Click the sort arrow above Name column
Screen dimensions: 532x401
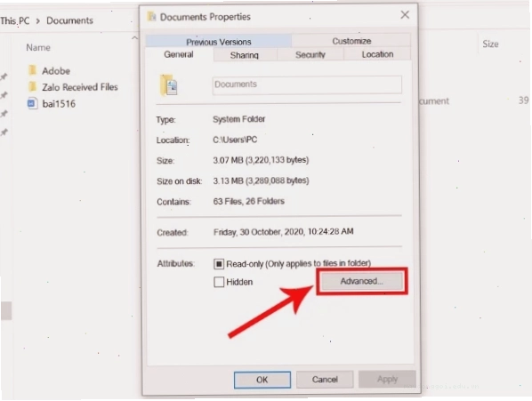(134, 37)
